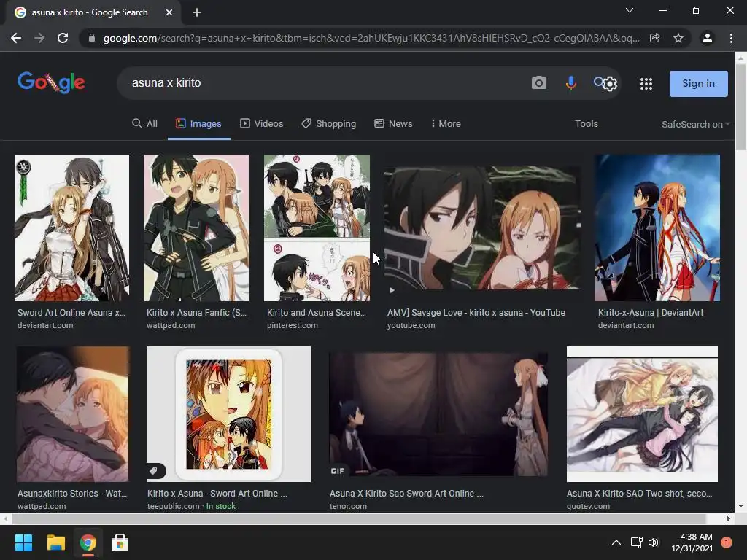Open volume control in tray
Screen dimensions: 747x560
(654, 542)
